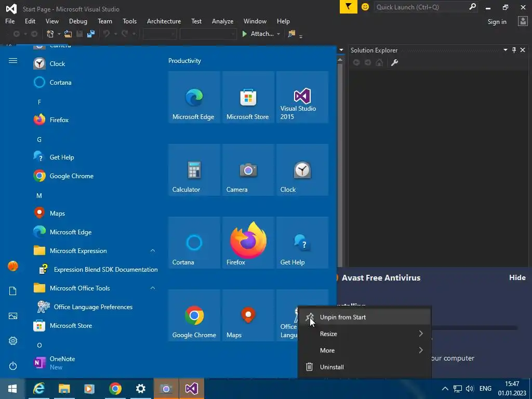The image size is (532, 399).
Task: Open Get Help in the app list
Action: (x=95, y=157)
